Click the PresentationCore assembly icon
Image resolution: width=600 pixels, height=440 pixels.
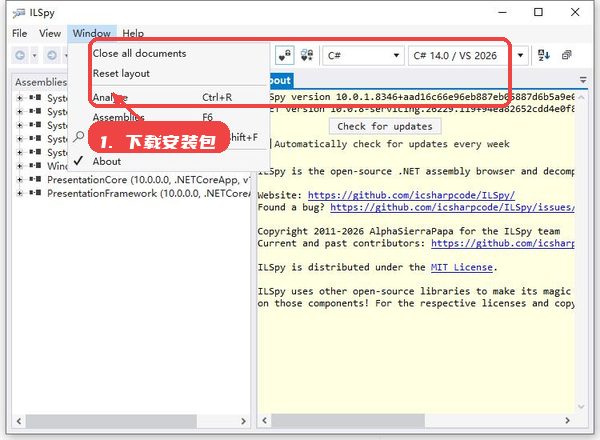pos(35,179)
